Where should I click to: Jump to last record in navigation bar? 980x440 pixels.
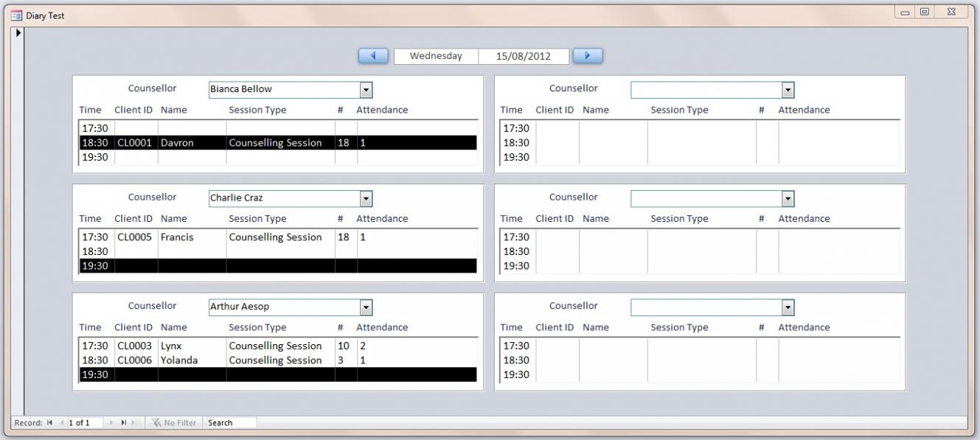[x=122, y=423]
